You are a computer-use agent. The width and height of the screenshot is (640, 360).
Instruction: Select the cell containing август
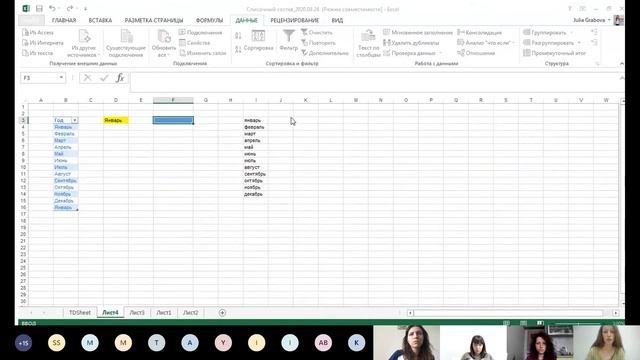click(x=256, y=167)
